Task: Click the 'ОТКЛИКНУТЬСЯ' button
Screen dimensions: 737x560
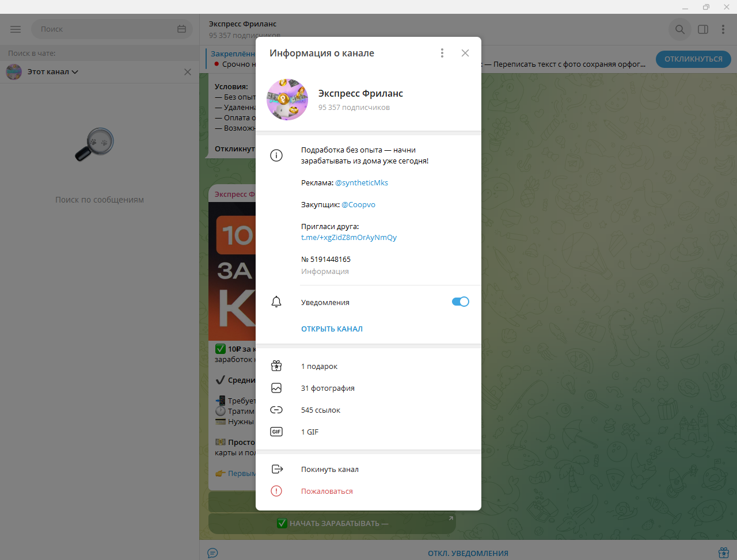Action: coord(693,59)
